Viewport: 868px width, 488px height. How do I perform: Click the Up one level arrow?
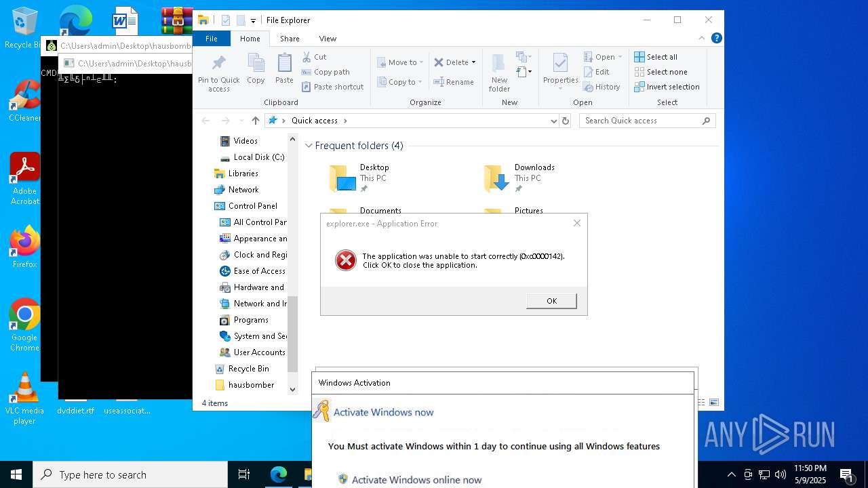[x=255, y=121]
